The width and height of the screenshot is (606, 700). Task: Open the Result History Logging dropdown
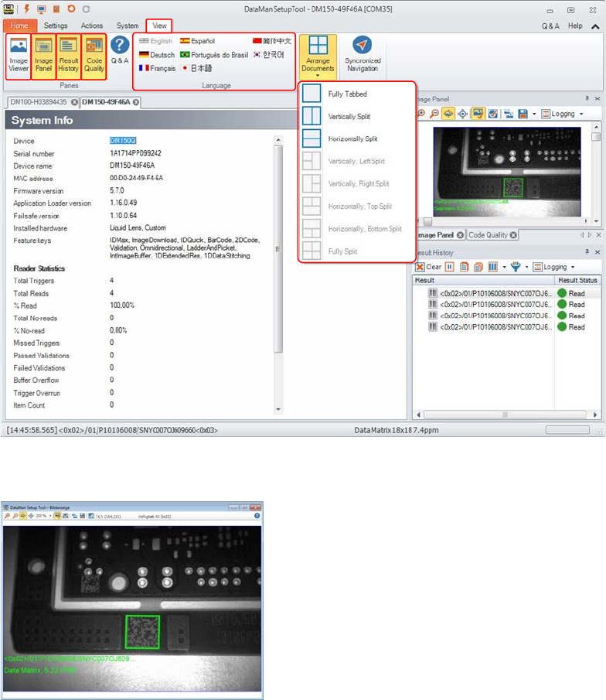pyautogui.click(x=554, y=267)
